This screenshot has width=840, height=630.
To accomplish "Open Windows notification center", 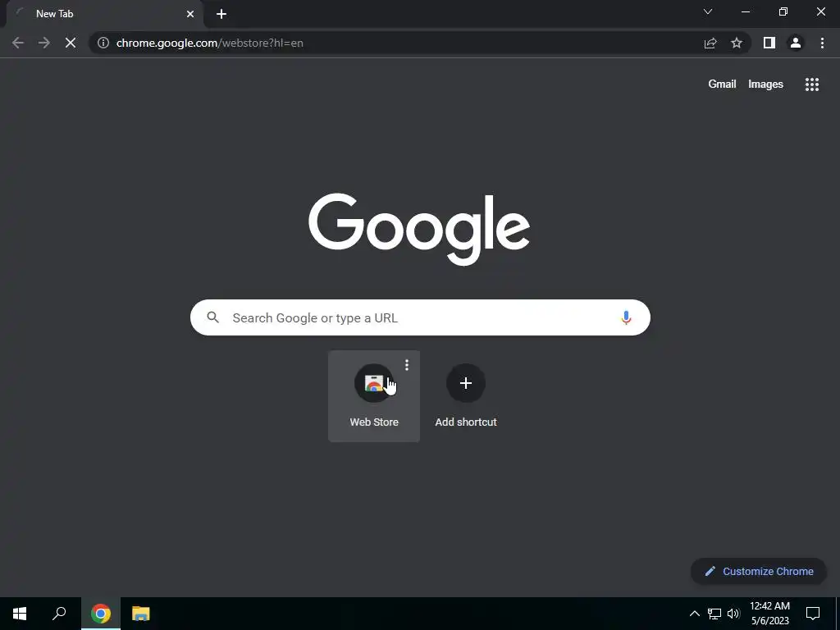I will (x=813, y=614).
